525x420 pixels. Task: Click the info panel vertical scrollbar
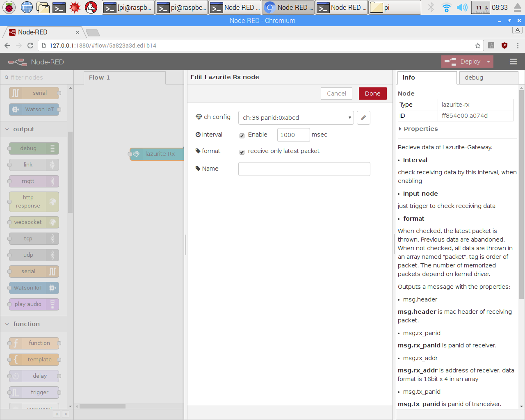(x=521, y=194)
